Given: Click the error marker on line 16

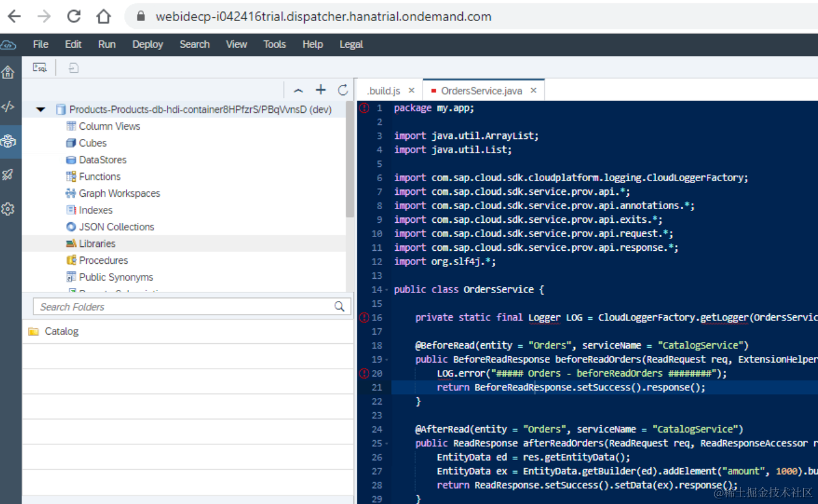Looking at the screenshot, I should pyautogui.click(x=364, y=317).
